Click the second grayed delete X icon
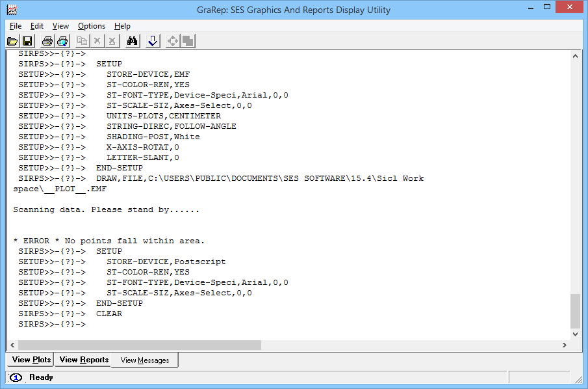The width and height of the screenshot is (588, 389). [112, 41]
